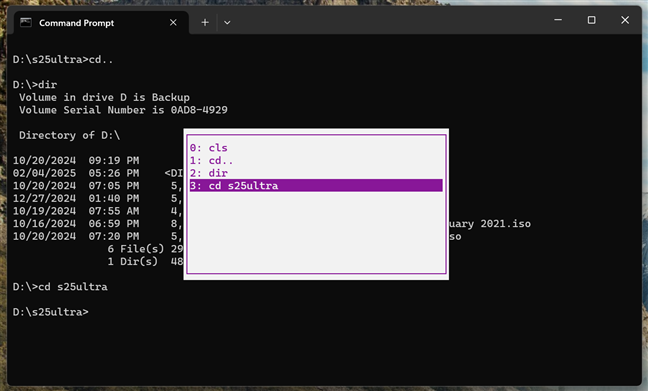This screenshot has width=648, height=391.
Task: Click the '10/20/2024 07:05 PM' row
Action: pyautogui.click(x=98, y=186)
